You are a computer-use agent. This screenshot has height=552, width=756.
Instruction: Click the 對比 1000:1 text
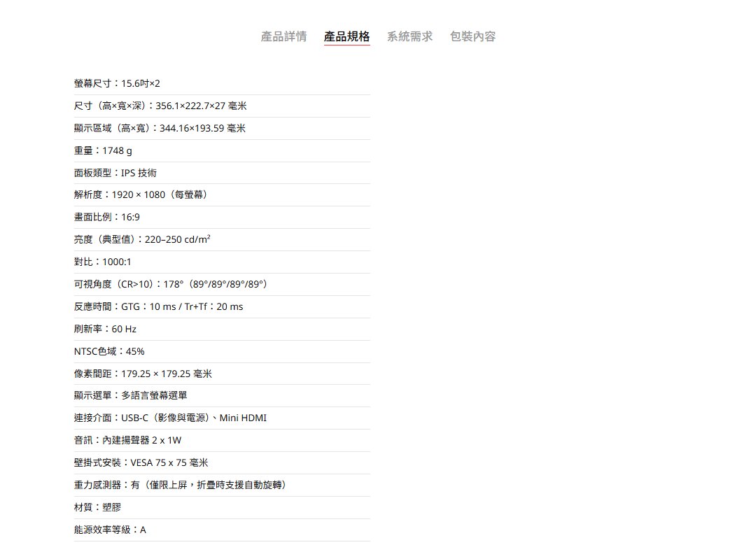pos(103,262)
